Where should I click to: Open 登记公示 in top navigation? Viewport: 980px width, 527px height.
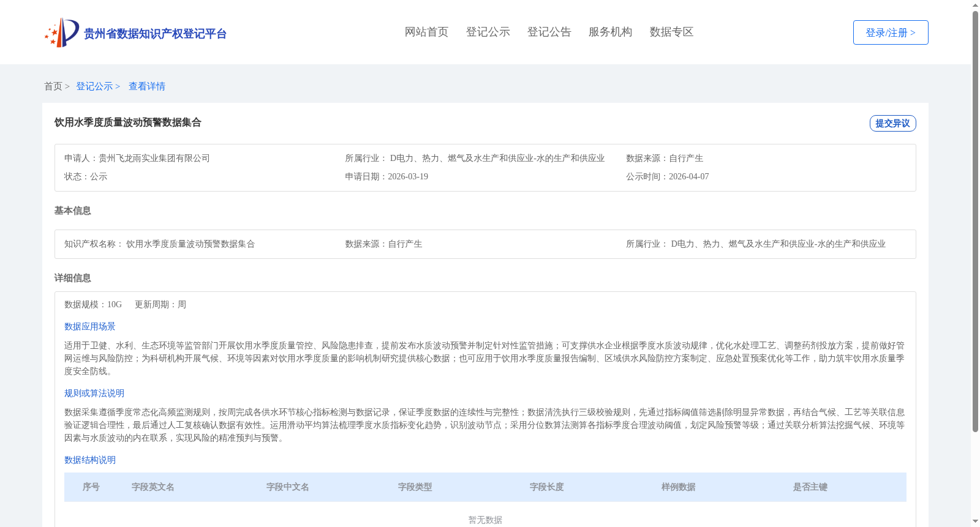(488, 32)
